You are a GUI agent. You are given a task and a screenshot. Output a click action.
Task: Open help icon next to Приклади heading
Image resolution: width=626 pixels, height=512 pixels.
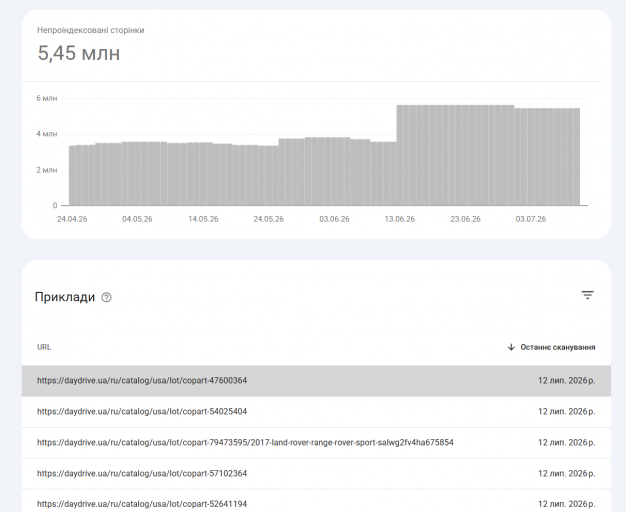click(x=106, y=298)
